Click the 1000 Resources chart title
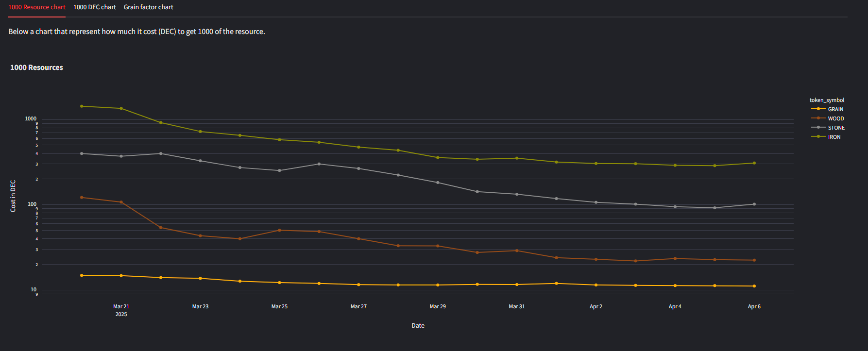This screenshot has height=351, width=868. [36, 67]
